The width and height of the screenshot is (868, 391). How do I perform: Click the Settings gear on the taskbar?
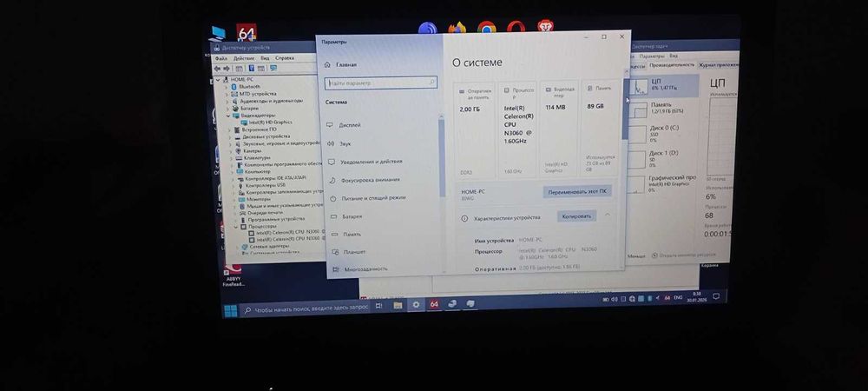(x=416, y=305)
